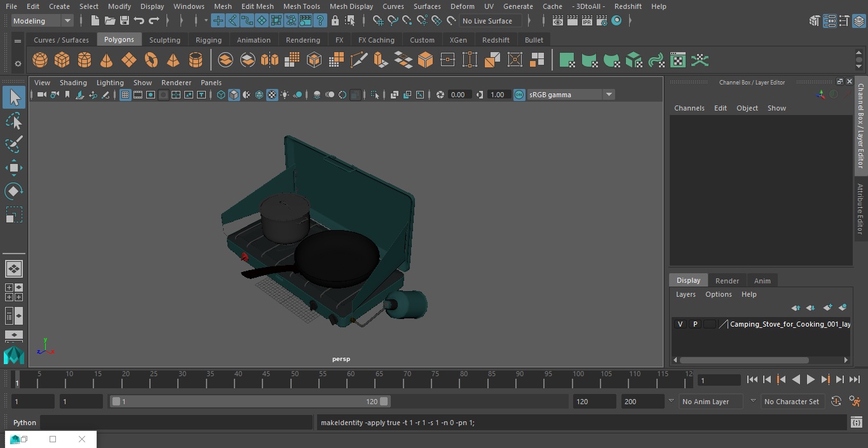
Task: Open the Modeling menu set dropdown
Action: coord(42,21)
